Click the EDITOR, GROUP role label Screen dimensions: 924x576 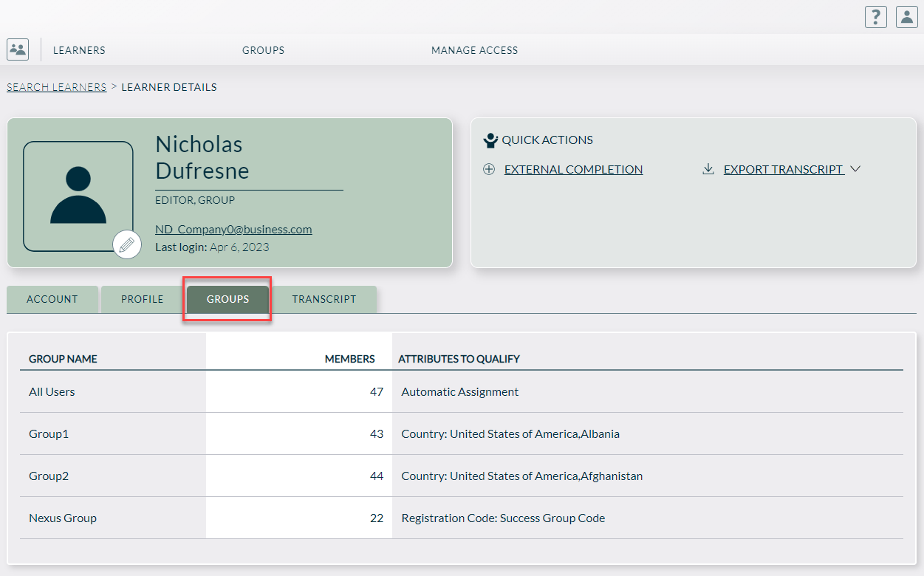click(195, 200)
